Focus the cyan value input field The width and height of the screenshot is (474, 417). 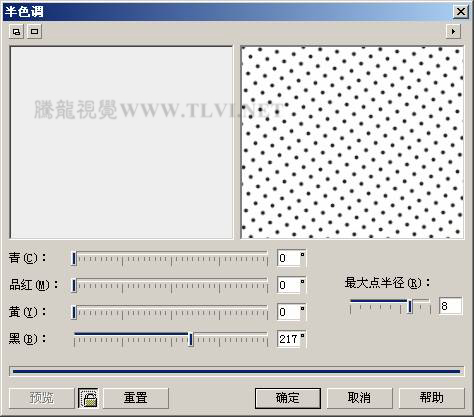(291, 258)
